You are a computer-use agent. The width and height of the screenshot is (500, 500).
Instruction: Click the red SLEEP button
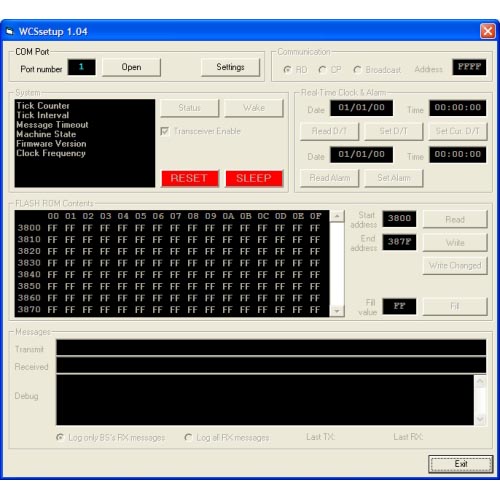(x=254, y=178)
